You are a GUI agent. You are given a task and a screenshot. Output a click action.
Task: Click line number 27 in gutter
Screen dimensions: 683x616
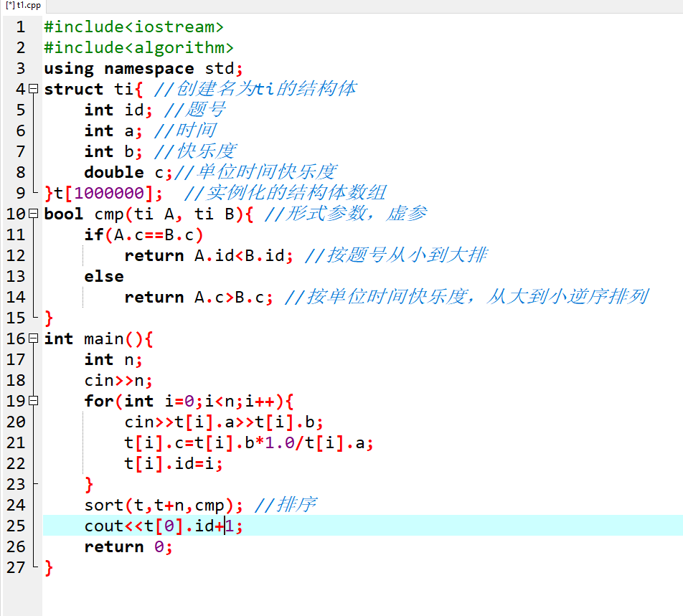(16, 568)
